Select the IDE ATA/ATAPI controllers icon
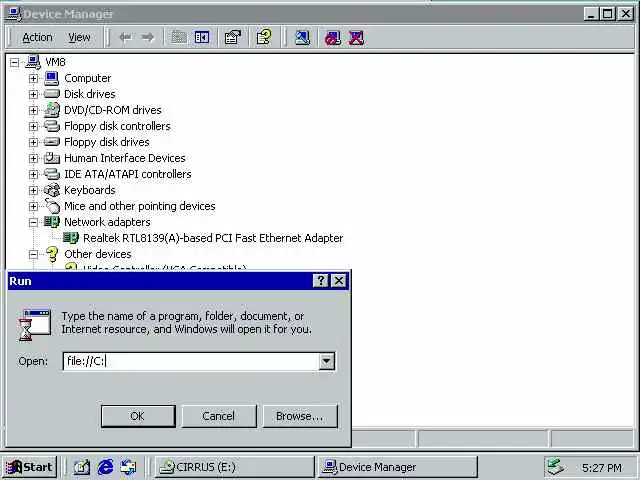This screenshot has width=640, height=480. point(52,174)
